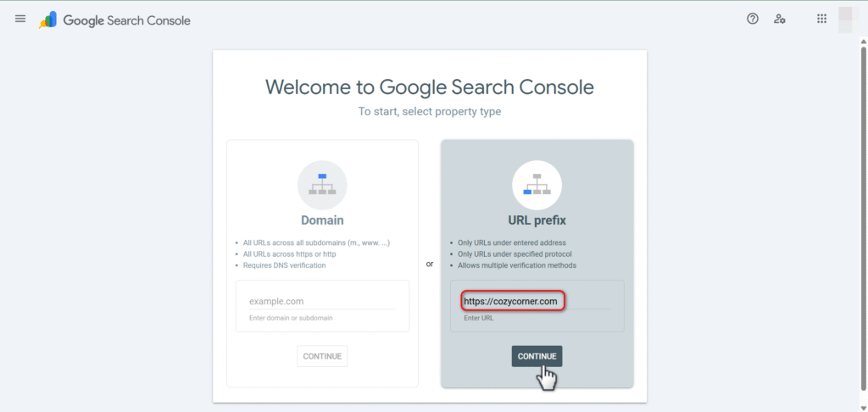
Task: Click the scrollbar down arrow
Action: click(x=863, y=408)
